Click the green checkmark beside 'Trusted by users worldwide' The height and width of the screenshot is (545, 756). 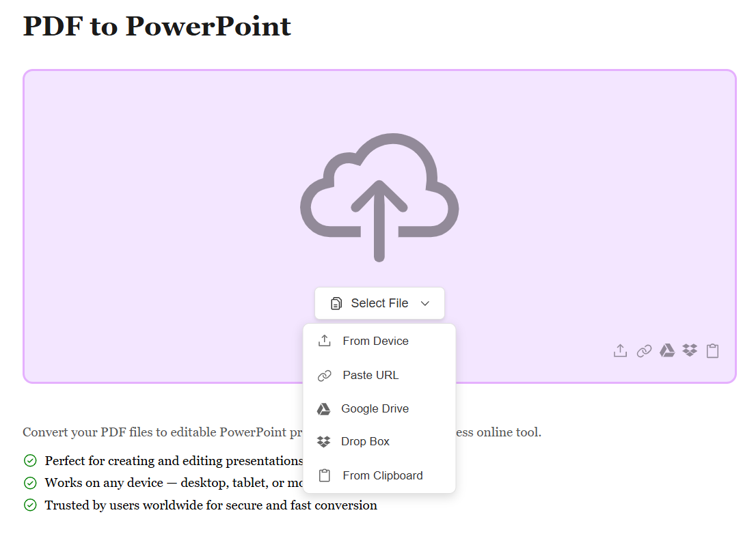[30, 505]
